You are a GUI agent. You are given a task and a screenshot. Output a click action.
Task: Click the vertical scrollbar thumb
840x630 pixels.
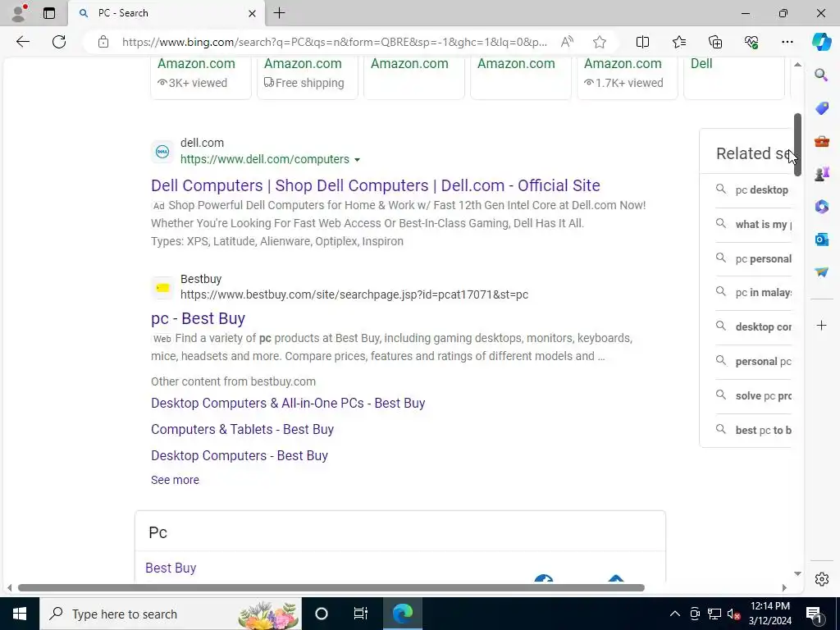(x=797, y=144)
